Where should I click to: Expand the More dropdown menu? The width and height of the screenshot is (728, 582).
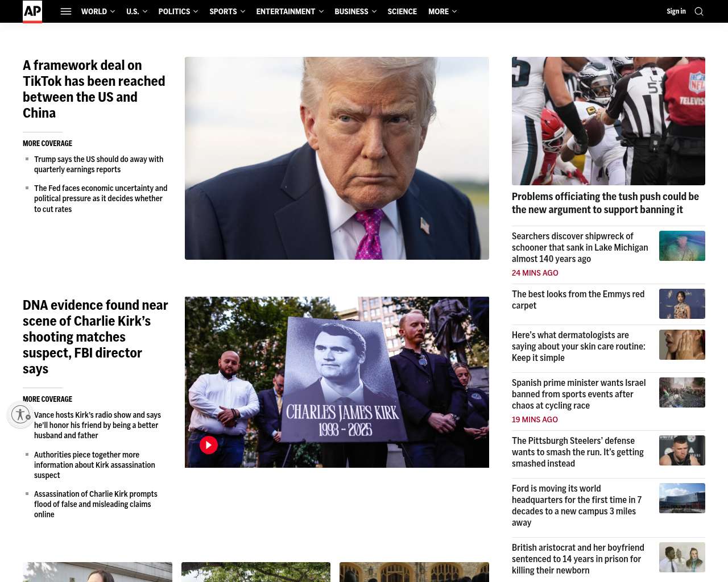(x=442, y=11)
